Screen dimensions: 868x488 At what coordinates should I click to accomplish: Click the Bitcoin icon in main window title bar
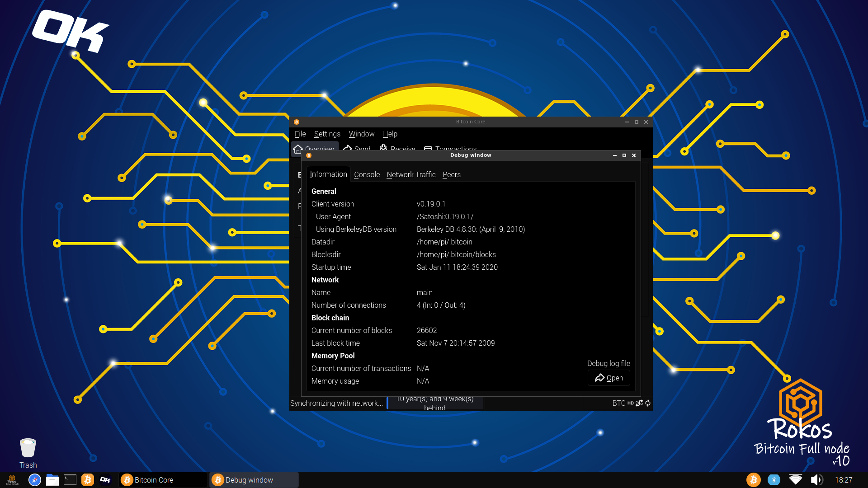click(x=297, y=122)
